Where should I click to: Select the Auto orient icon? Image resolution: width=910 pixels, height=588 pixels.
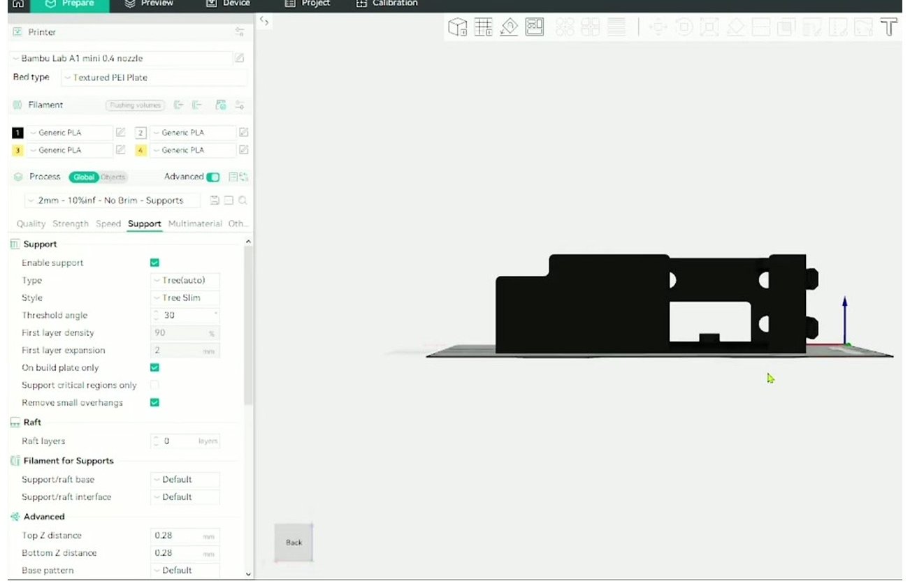coord(509,27)
